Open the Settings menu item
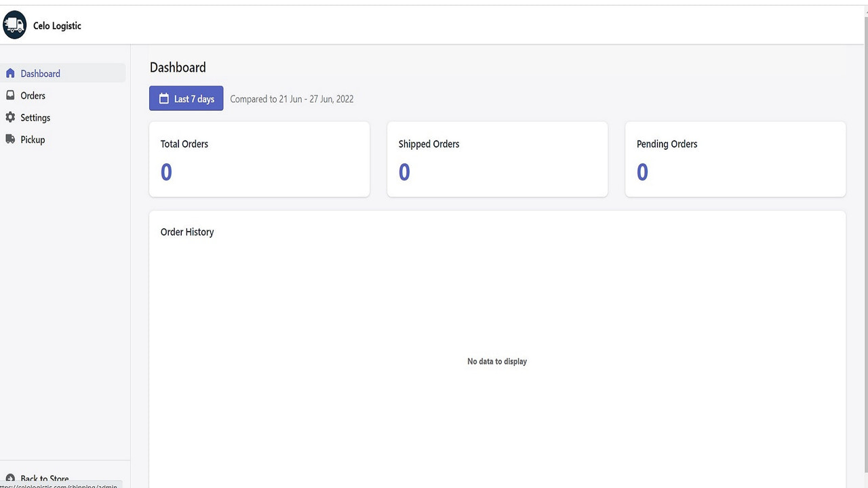 pos(63,117)
